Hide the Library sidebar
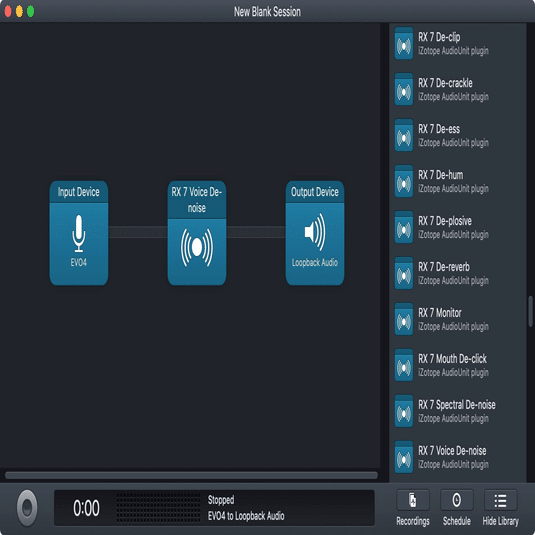The height and width of the screenshot is (535, 535). click(x=501, y=508)
